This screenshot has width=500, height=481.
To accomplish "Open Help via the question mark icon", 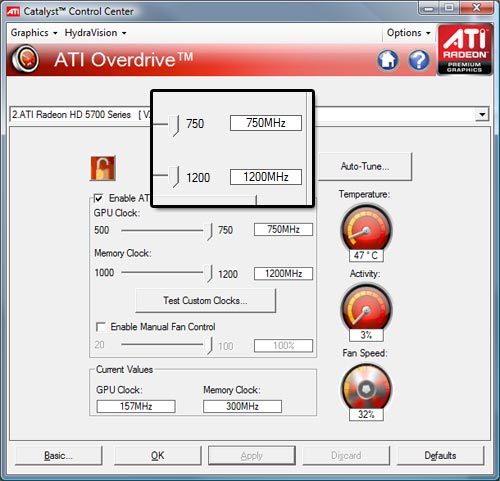I will point(419,60).
